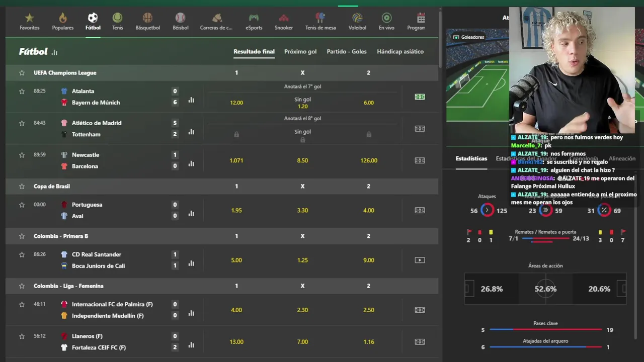Open the Tenis sport category icon
The image size is (644, 362).
pos(117,18)
